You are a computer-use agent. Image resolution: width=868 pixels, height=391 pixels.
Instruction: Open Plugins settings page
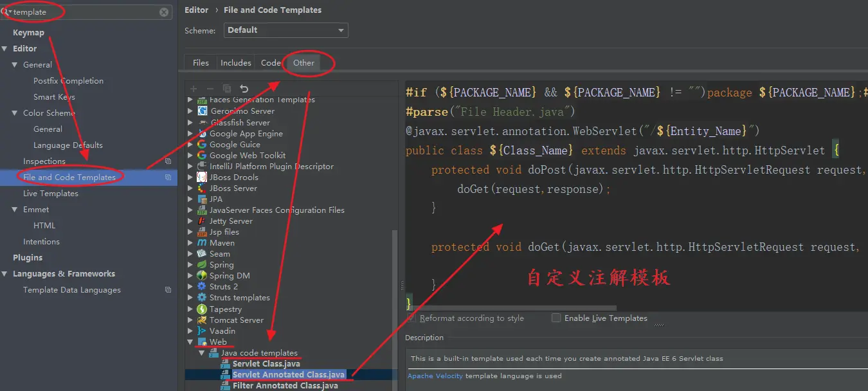click(28, 258)
